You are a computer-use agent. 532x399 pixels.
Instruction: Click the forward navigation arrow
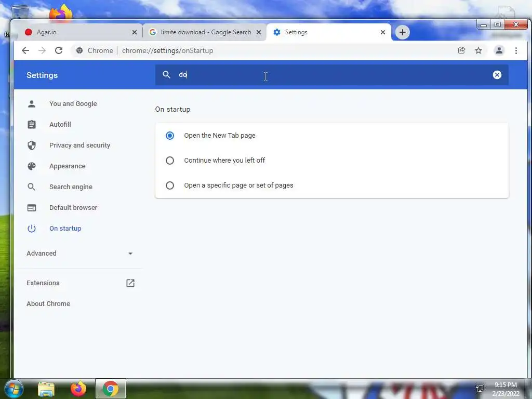pyautogui.click(x=42, y=50)
